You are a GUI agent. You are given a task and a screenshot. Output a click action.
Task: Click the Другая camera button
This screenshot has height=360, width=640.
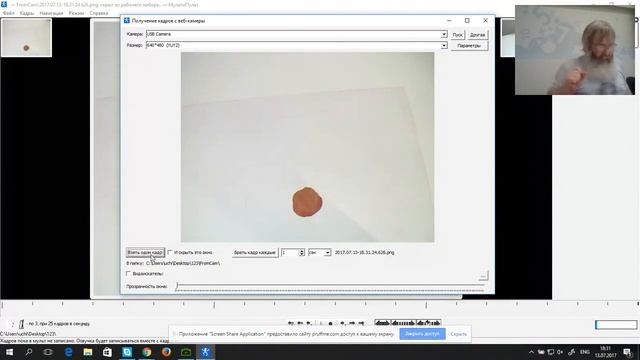(477, 35)
